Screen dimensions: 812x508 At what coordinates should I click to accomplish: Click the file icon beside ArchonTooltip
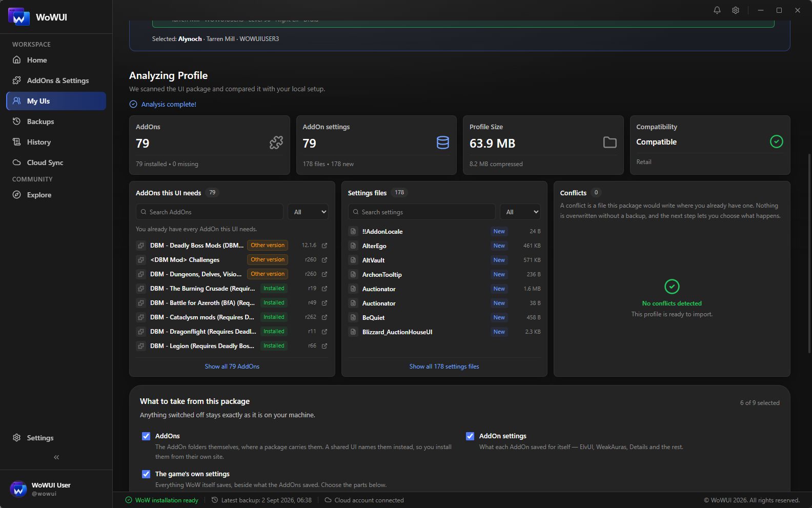coord(353,274)
